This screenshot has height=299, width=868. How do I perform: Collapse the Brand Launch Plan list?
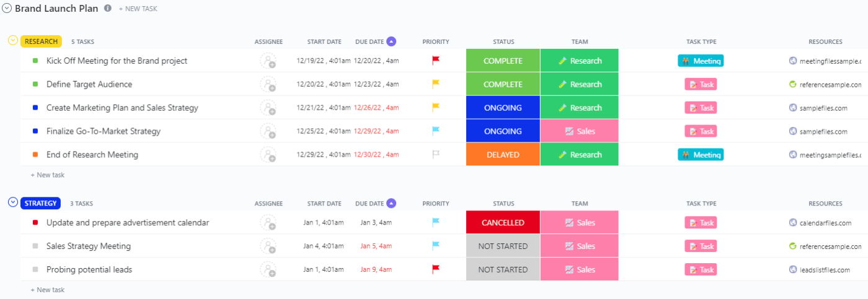click(7, 9)
